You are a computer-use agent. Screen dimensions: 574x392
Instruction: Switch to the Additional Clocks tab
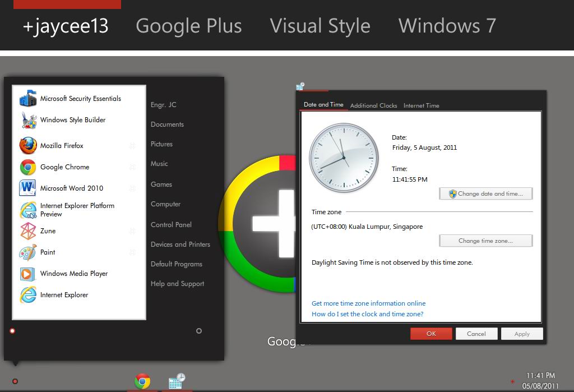tap(373, 105)
